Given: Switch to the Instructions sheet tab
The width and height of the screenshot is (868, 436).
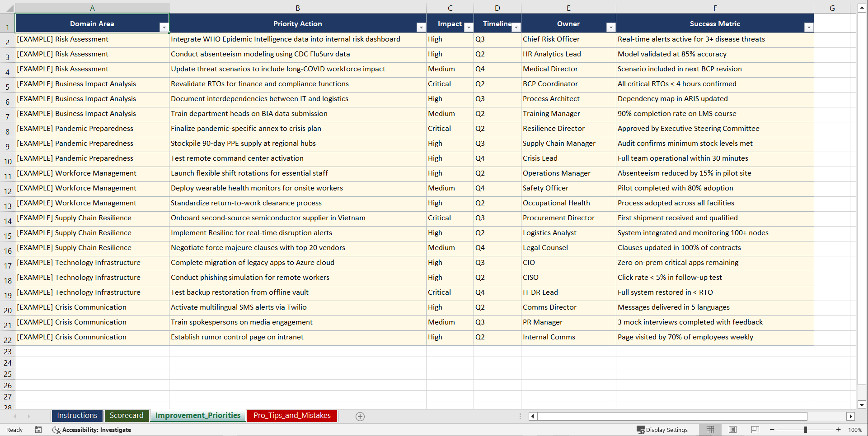Looking at the screenshot, I should pos(77,416).
